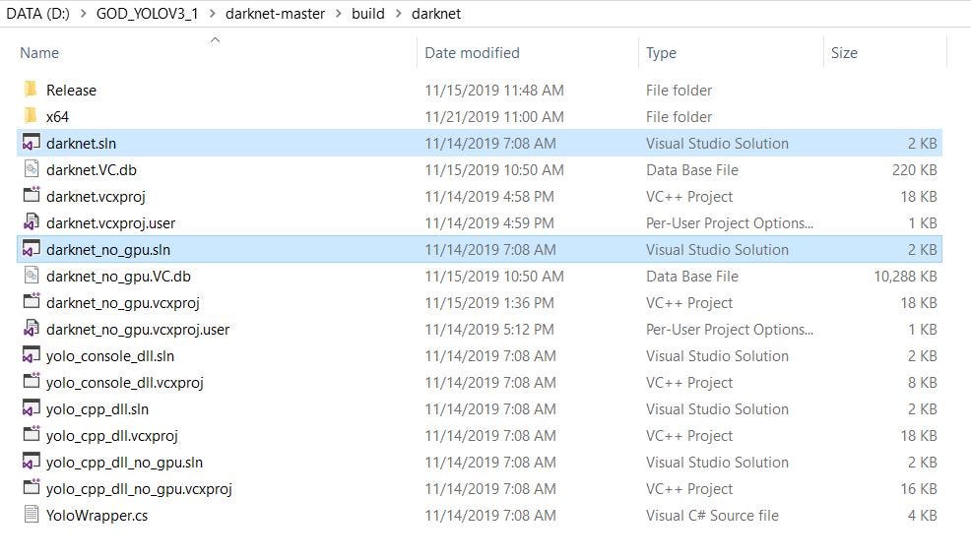971x560 pixels.
Task: Select the file name yolo_cpp_dll_no_gpu.sln
Action: [x=124, y=463]
